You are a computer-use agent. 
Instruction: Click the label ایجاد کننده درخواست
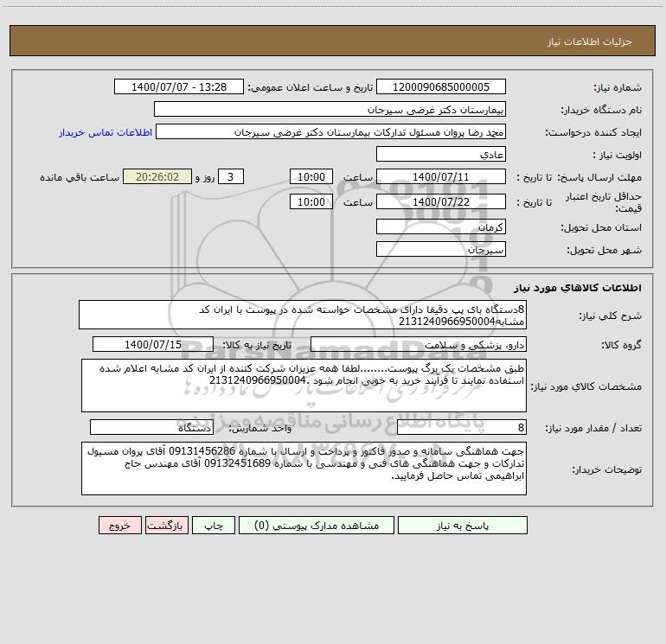click(x=593, y=132)
